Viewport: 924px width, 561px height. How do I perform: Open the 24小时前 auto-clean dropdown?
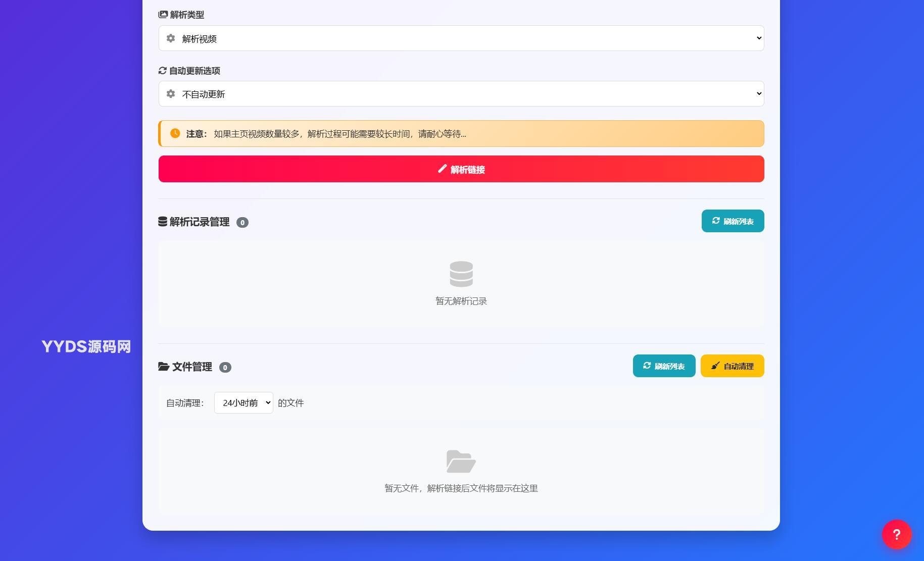pos(244,403)
